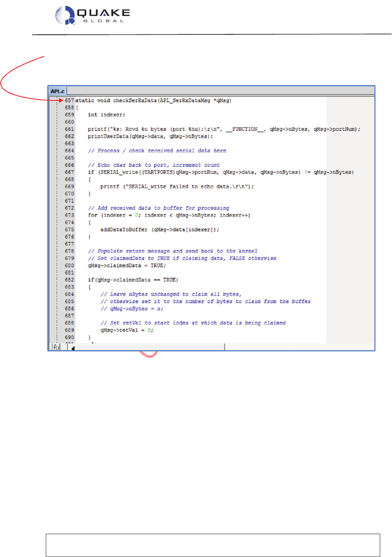
Task: Click comment 'Add received data to buffer for processing'
Action: [158, 208]
